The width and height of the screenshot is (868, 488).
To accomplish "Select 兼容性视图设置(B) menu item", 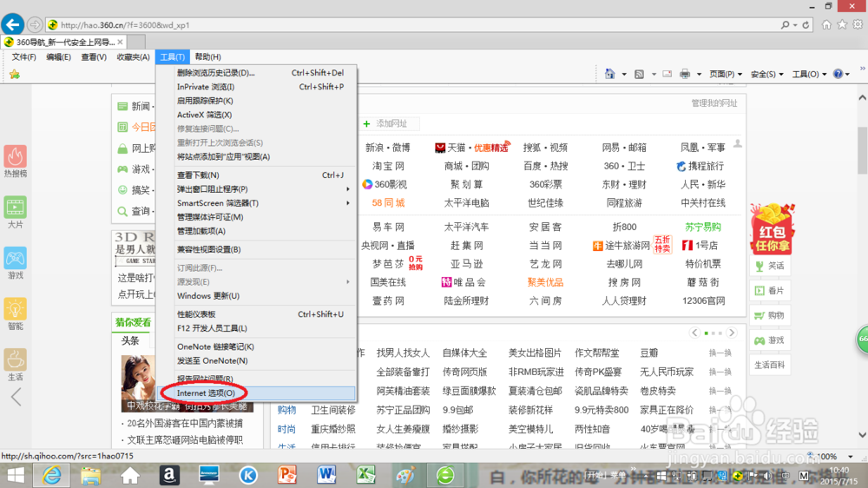I will 257,249.
